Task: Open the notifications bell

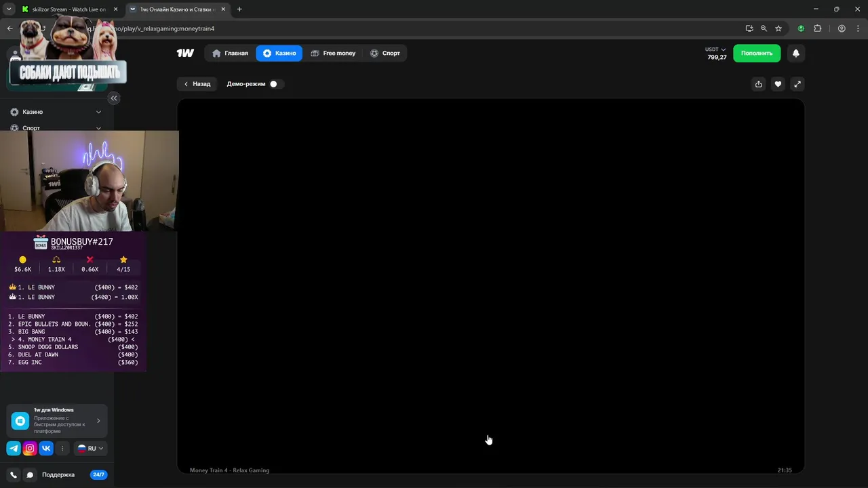Action: 796,53
